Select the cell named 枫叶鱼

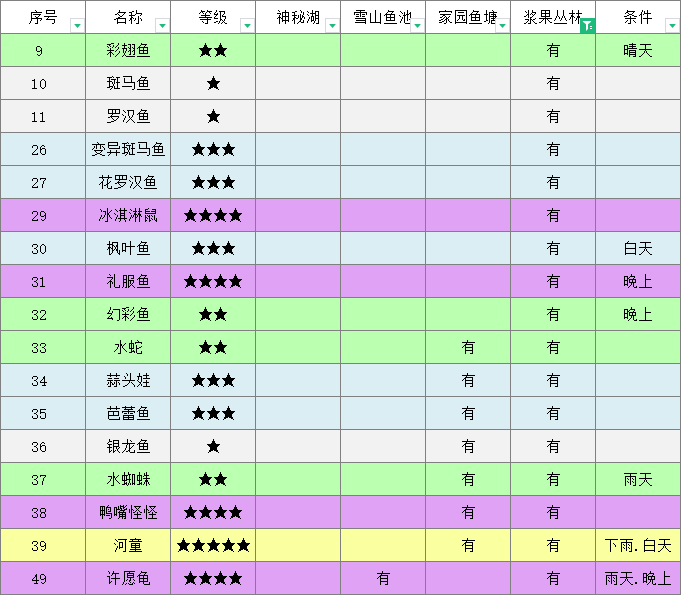coord(128,248)
